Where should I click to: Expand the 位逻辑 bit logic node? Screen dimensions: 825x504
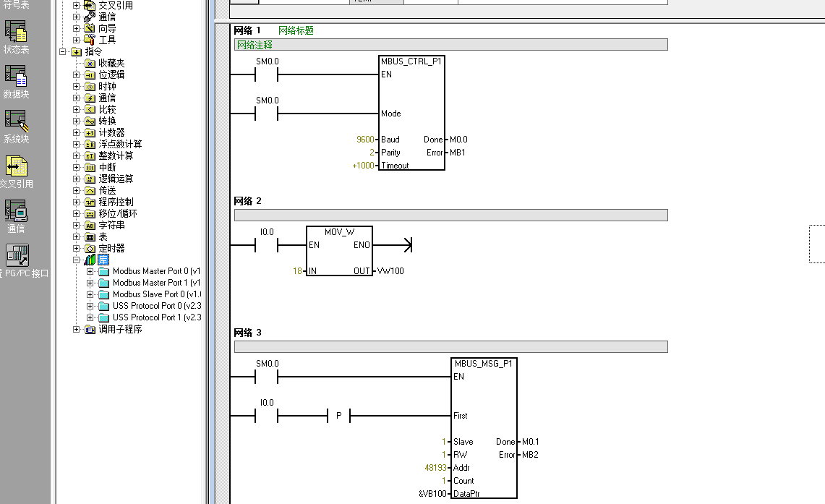(77, 74)
